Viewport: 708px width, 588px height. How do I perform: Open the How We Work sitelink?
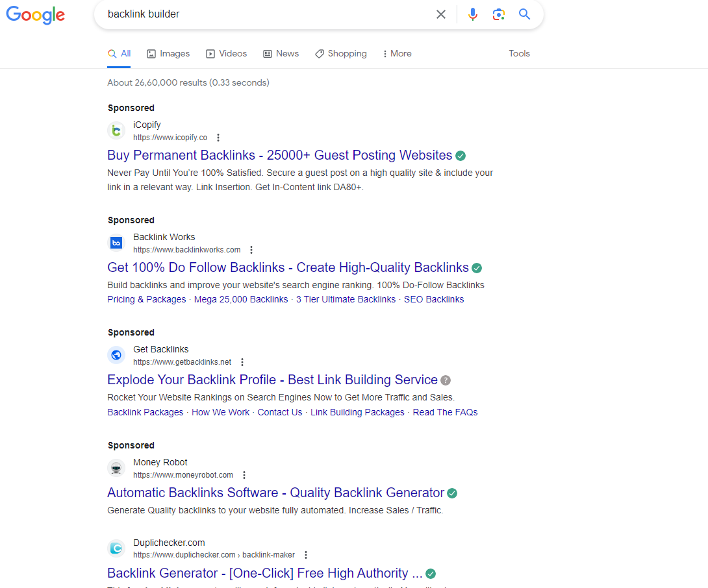pos(220,413)
